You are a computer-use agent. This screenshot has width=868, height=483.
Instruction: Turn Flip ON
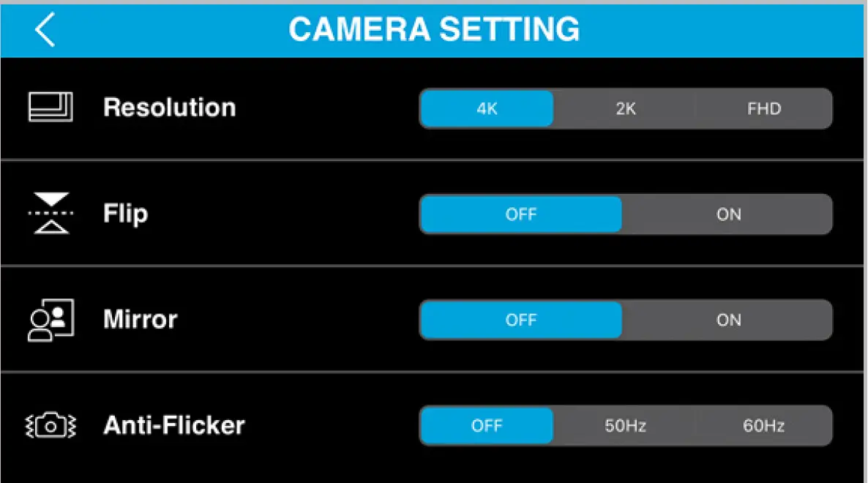pyautogui.click(x=728, y=214)
